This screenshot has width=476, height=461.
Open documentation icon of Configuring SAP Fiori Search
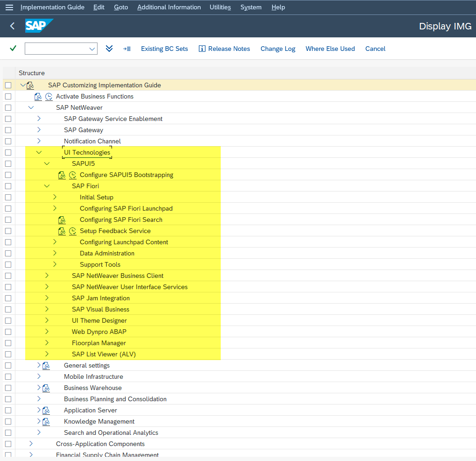pyautogui.click(x=62, y=220)
